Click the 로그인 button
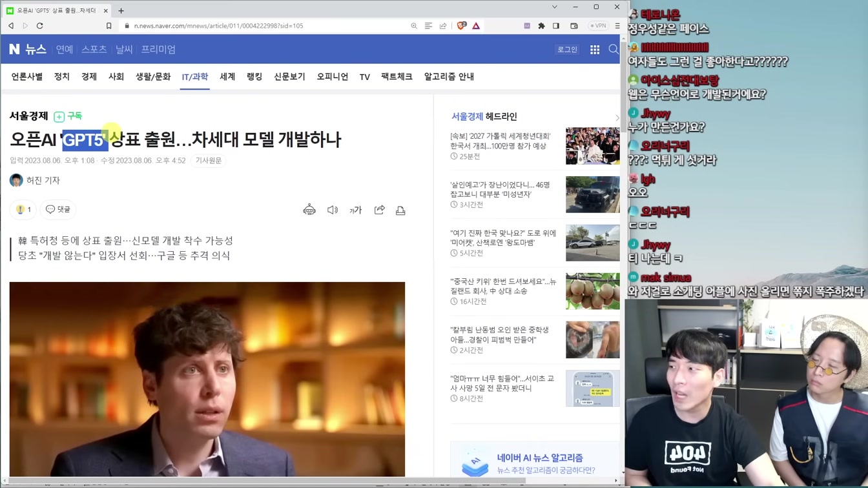 pyautogui.click(x=567, y=49)
